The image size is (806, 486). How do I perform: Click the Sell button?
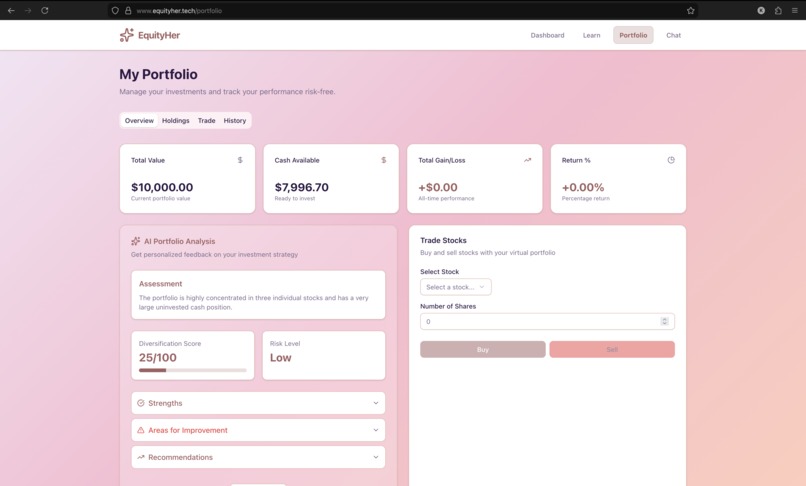click(x=612, y=349)
